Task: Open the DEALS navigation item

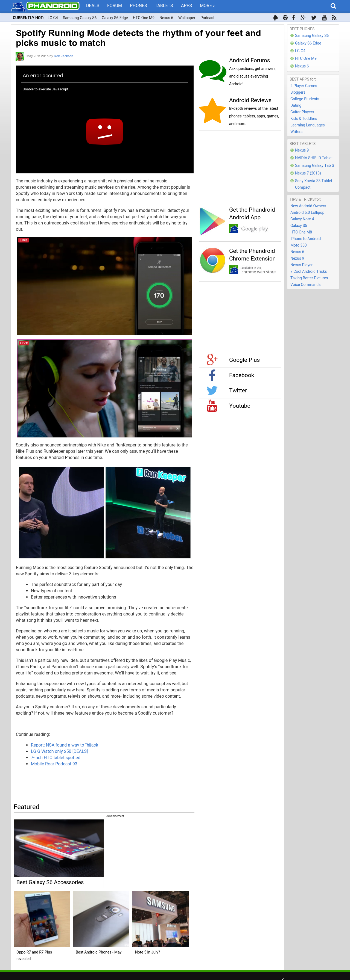Action: coord(92,6)
